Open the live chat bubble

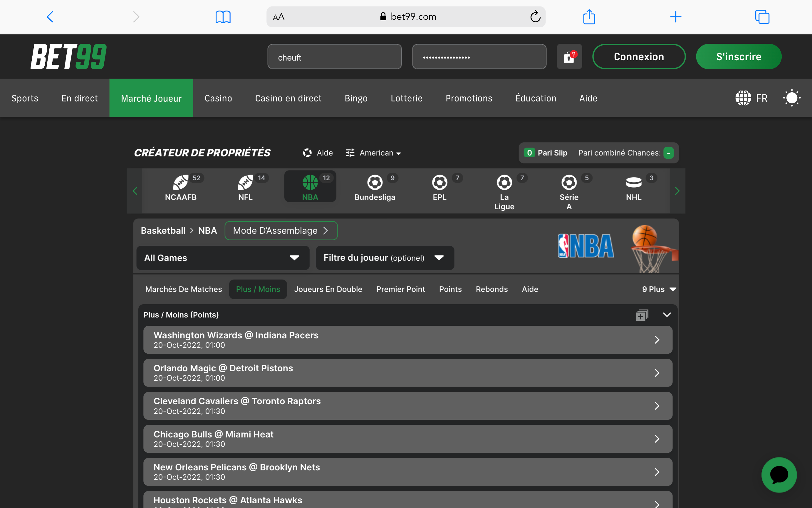tap(779, 474)
